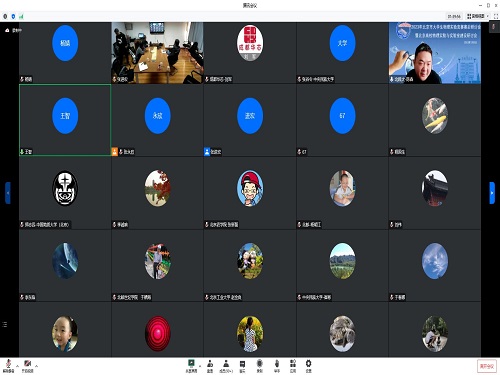This screenshot has height=375, width=500.
Task: Click the red leave meeting button
Action: (x=487, y=366)
